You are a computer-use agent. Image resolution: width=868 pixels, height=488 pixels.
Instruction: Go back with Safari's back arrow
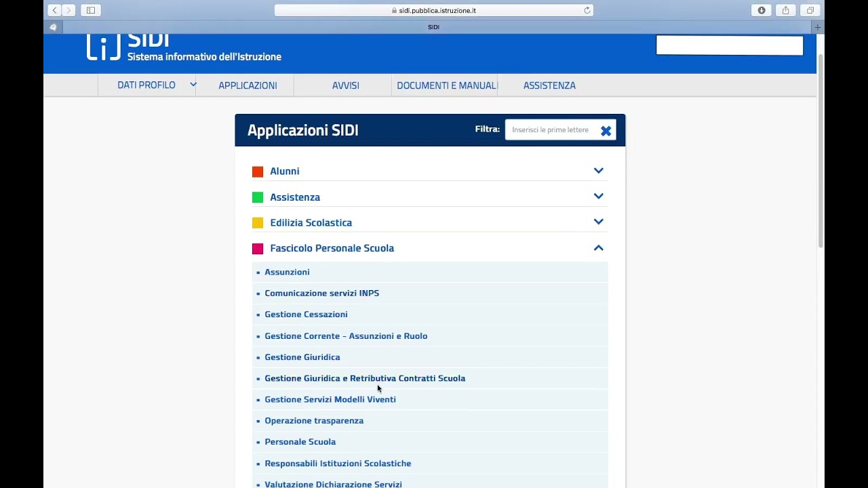click(x=54, y=10)
